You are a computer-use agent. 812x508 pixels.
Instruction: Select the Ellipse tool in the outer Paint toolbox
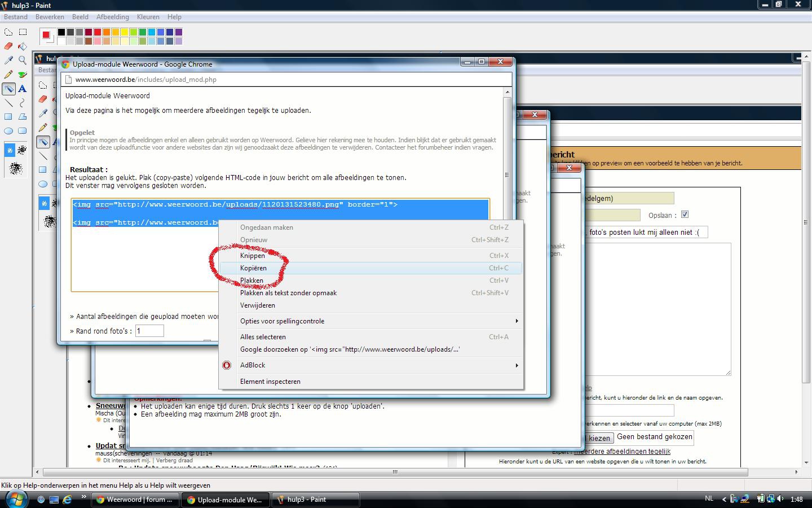[x=8, y=131]
